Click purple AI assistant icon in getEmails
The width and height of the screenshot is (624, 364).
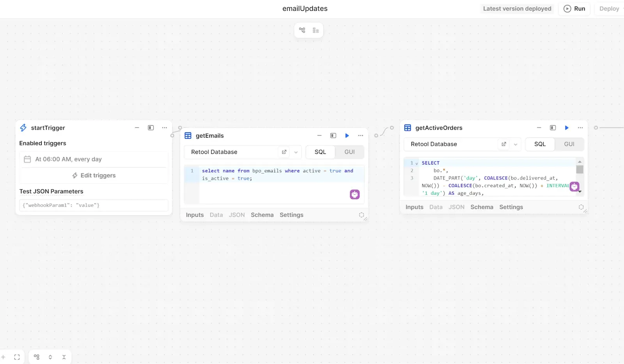355,194
